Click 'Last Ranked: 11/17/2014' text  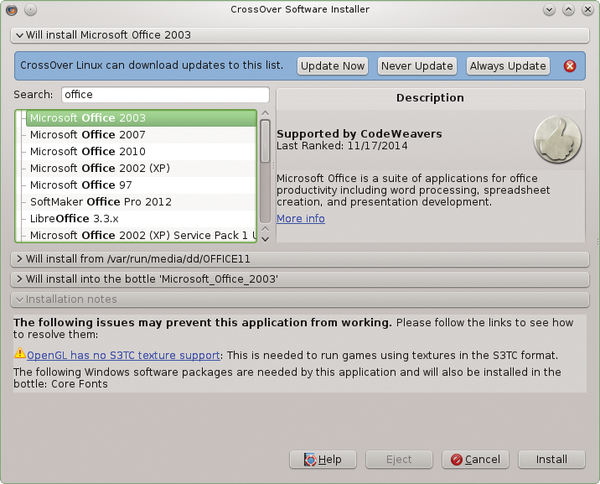point(342,146)
